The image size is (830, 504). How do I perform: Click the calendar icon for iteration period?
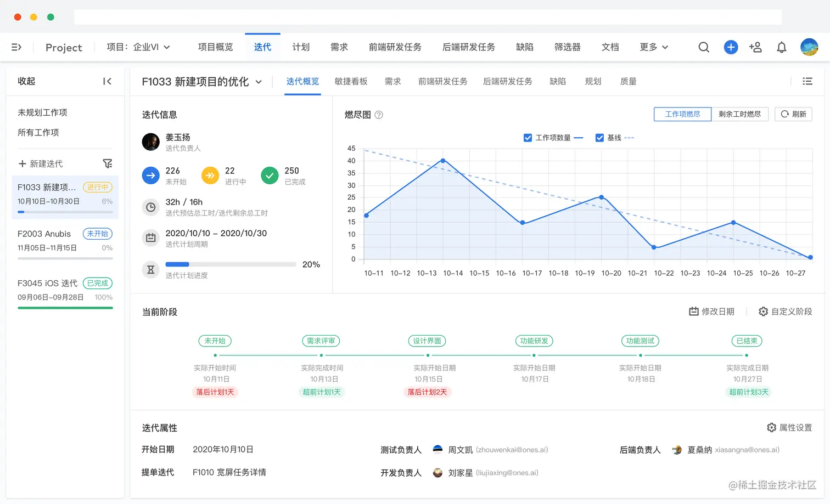pos(151,238)
